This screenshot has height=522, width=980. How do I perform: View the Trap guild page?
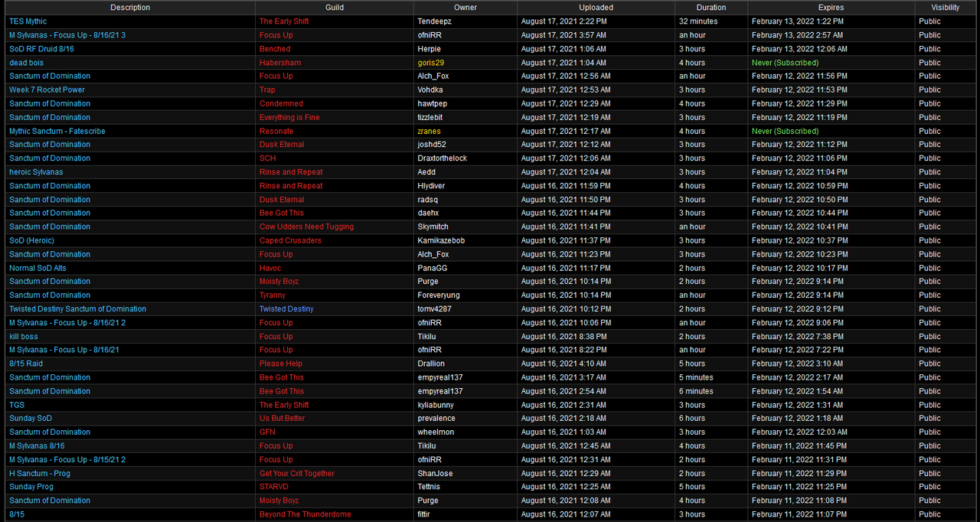[267, 90]
